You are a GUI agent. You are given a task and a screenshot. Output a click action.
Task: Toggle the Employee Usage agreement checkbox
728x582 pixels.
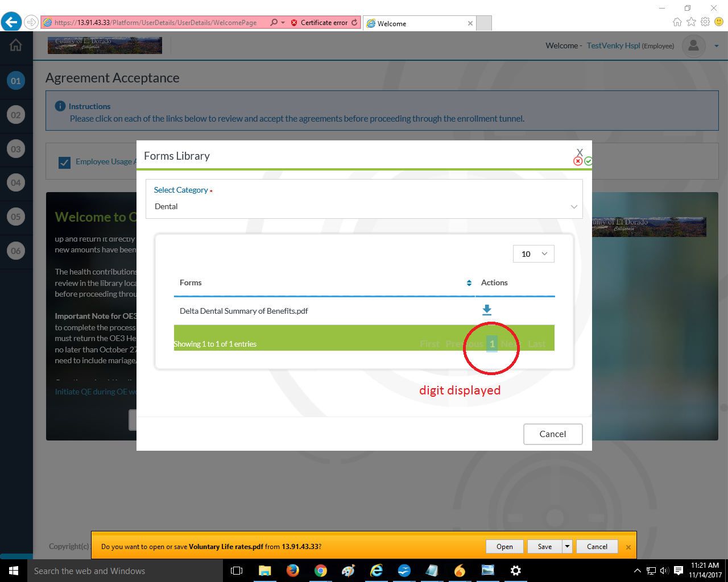click(x=65, y=163)
